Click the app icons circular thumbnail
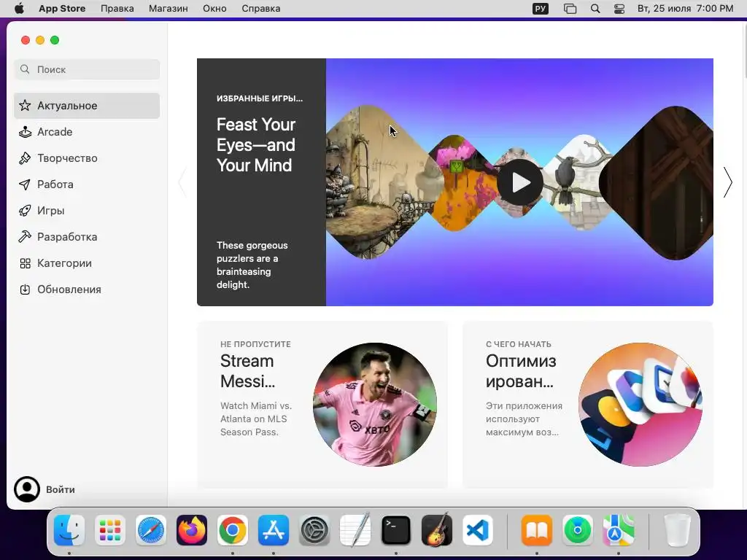 tap(640, 404)
